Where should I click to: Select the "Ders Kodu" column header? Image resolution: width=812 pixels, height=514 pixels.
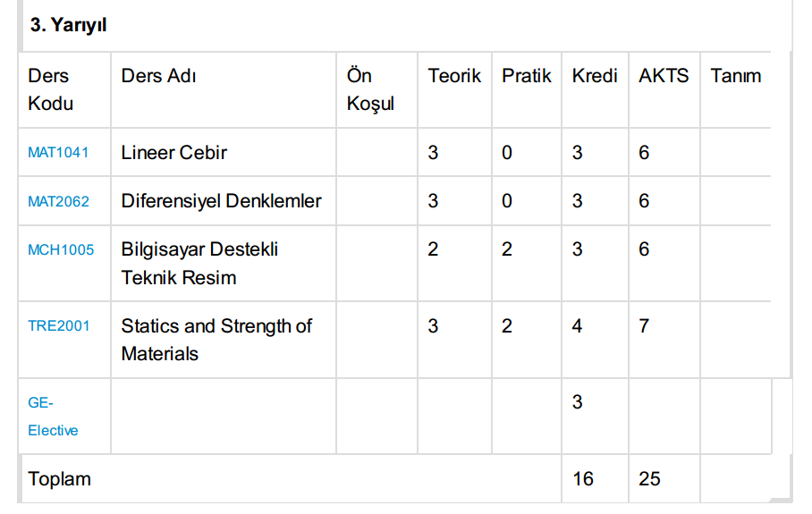(x=50, y=89)
